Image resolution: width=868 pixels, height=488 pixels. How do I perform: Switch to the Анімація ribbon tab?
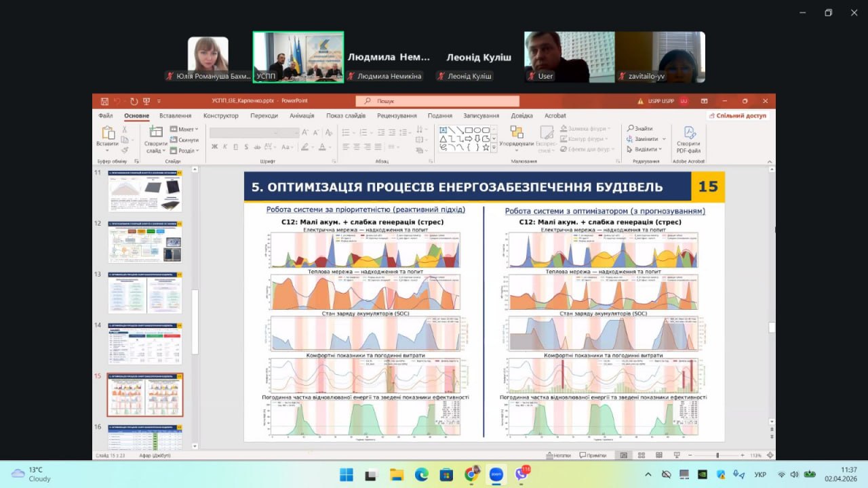click(x=302, y=116)
